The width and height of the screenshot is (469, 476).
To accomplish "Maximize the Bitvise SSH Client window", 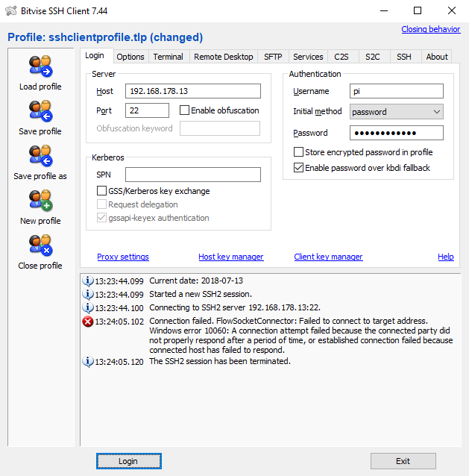I will coord(418,11).
